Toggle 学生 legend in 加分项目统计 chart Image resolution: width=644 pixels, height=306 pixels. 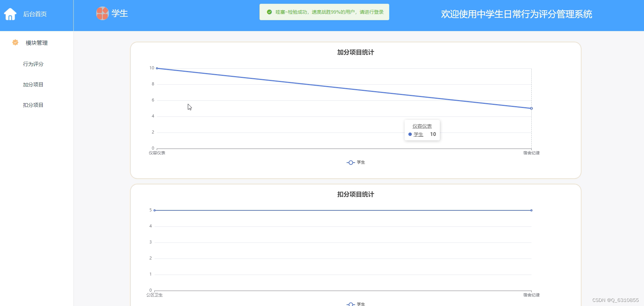(356, 162)
